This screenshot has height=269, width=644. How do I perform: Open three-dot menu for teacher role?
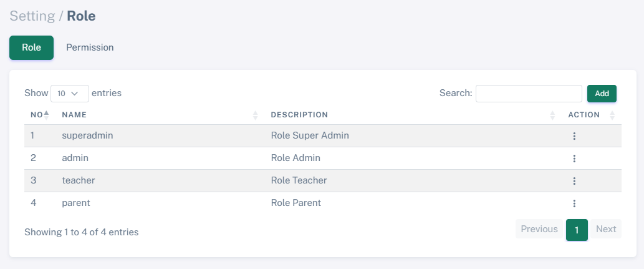pyautogui.click(x=574, y=181)
